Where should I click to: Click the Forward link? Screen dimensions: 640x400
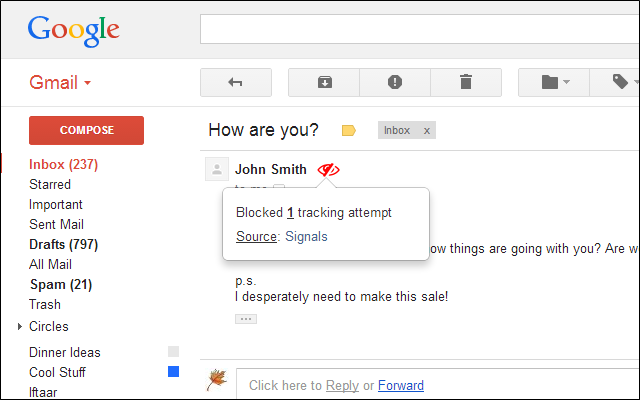(x=401, y=385)
